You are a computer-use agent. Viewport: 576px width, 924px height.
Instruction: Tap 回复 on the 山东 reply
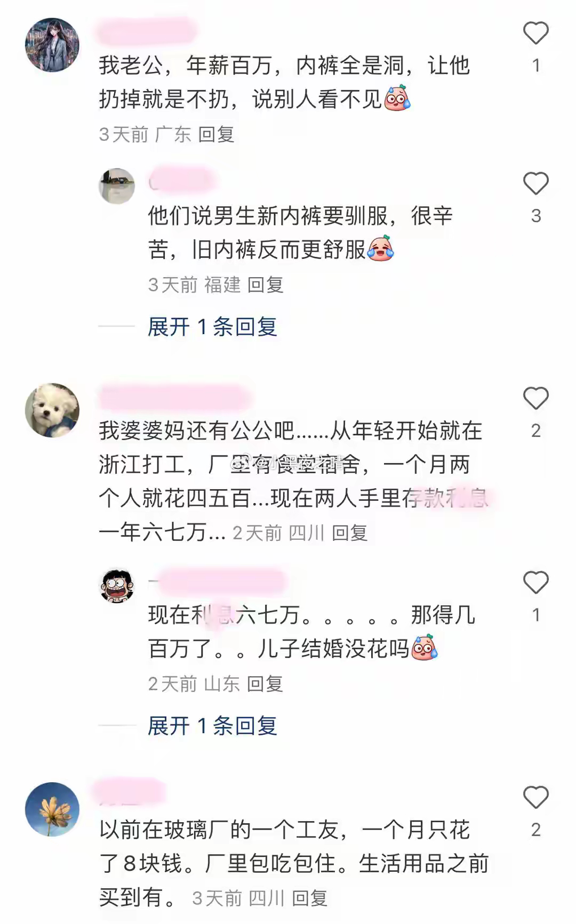point(265,684)
